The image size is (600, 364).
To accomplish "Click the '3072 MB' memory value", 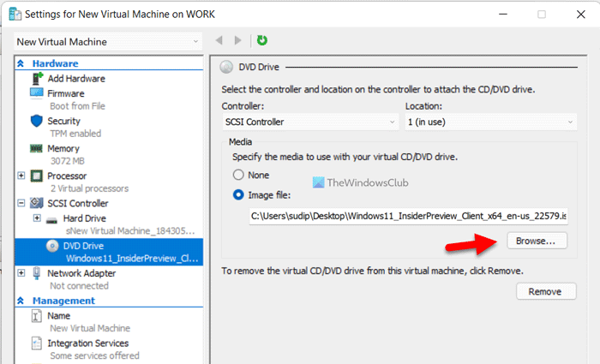I will 67,161.
